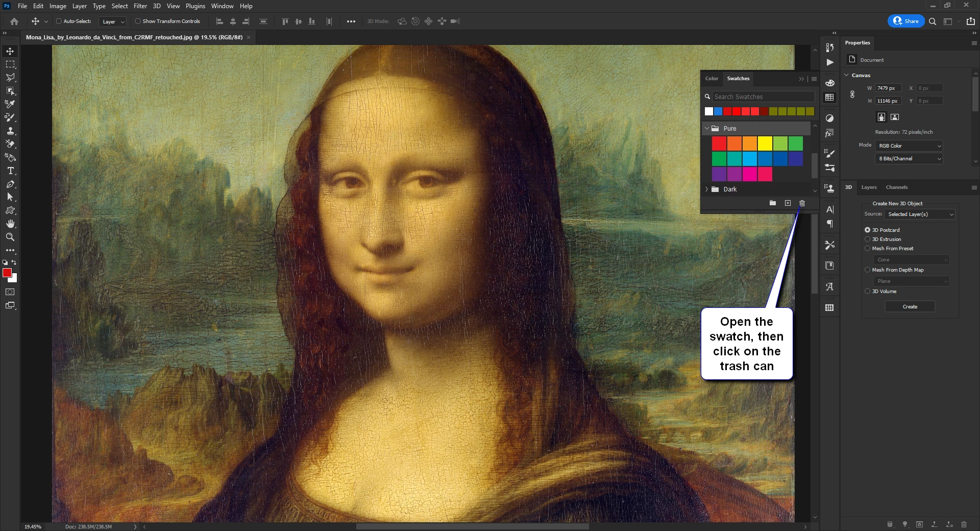The width and height of the screenshot is (980, 531).
Task: Open the Image menu
Action: [x=58, y=6]
